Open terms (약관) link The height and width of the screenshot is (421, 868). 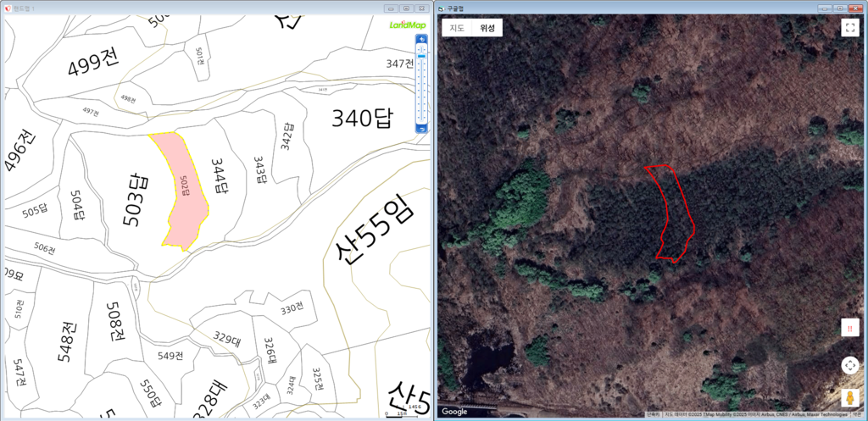pyautogui.click(x=856, y=414)
